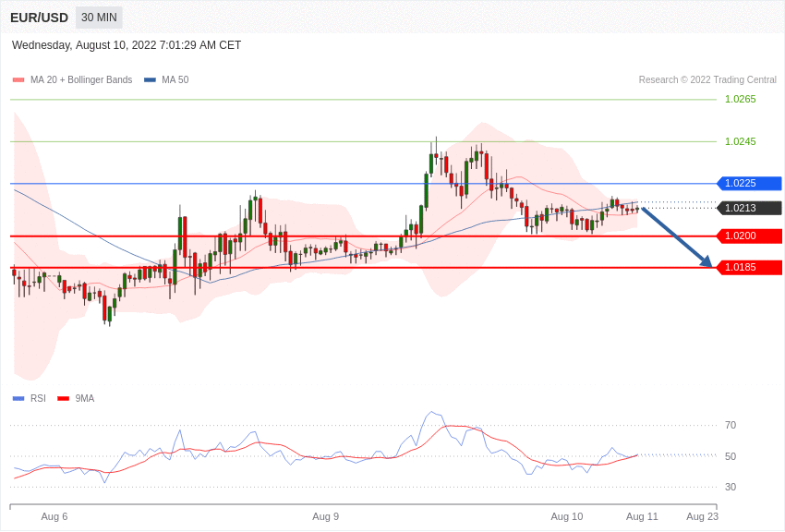Image resolution: width=785 pixels, height=532 pixels.
Task: Click the Aug 11 date axis label
Action: click(642, 516)
